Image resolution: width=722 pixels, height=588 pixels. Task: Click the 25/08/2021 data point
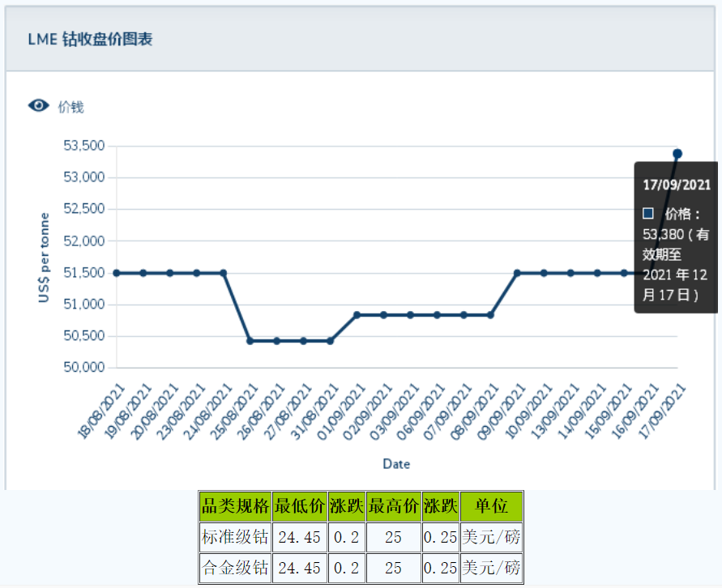(250, 341)
